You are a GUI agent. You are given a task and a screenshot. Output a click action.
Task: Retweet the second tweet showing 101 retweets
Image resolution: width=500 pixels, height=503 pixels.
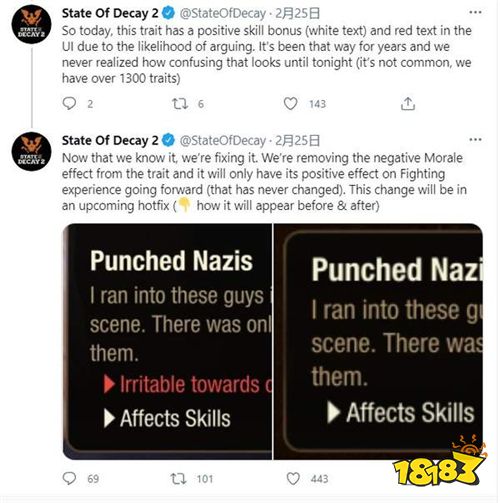coord(178,479)
